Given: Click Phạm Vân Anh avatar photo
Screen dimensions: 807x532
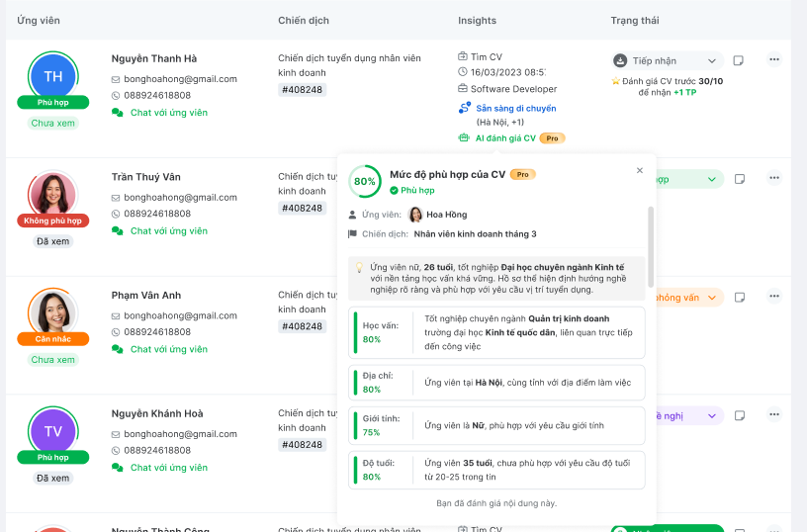Looking at the screenshot, I should [x=53, y=312].
